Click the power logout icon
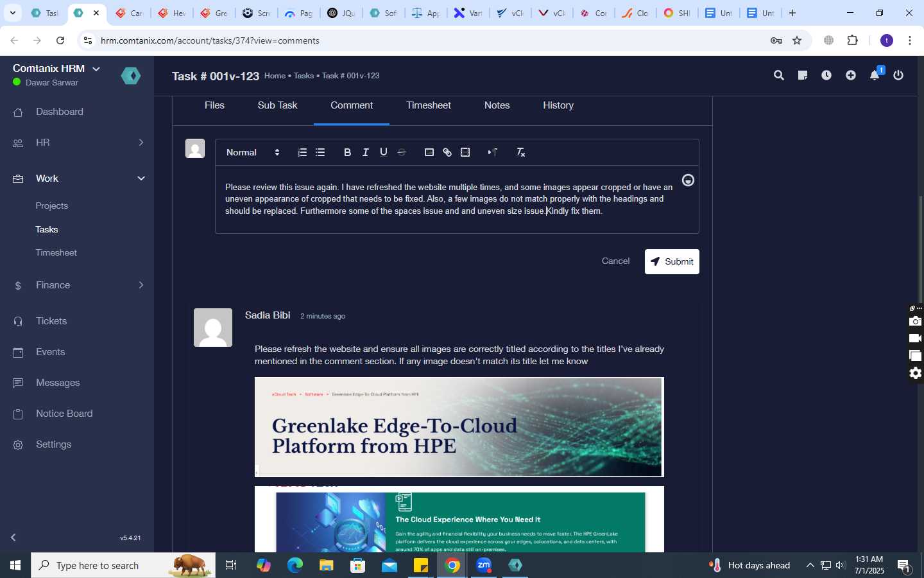Screen dimensions: 924x578 [898, 75]
